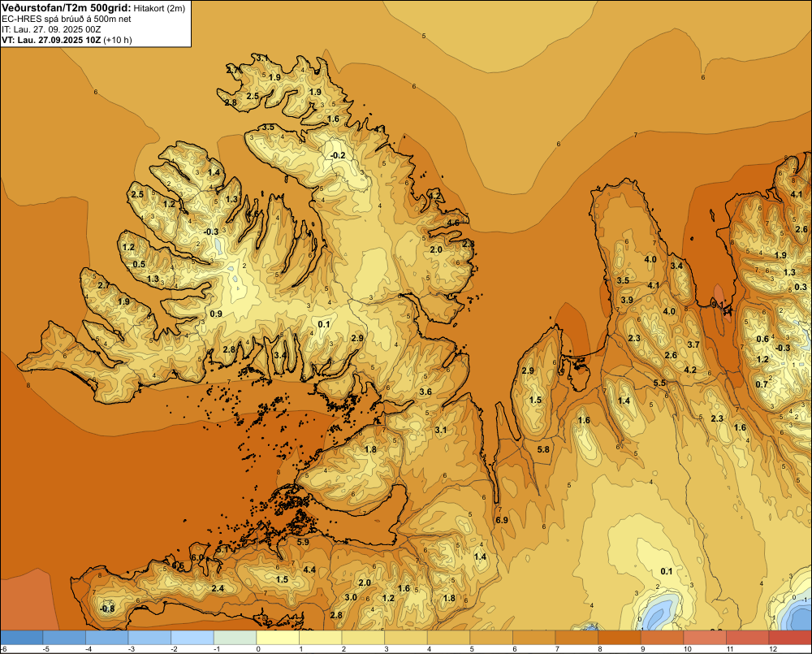The height and width of the screenshot is (654, 812).
Task: Pick the legend color between -6 and -5
Action: [22, 638]
